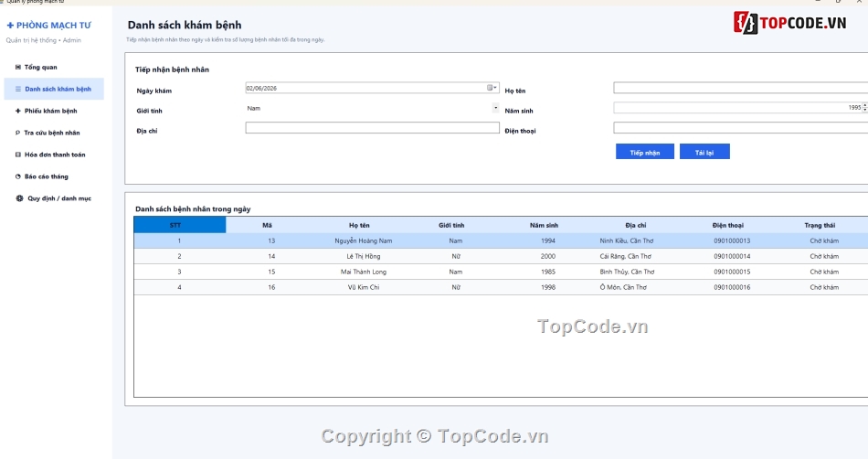The width and height of the screenshot is (868, 459).
Task: Click address Ô Môn, Cần Thơ
Action: 623,287
